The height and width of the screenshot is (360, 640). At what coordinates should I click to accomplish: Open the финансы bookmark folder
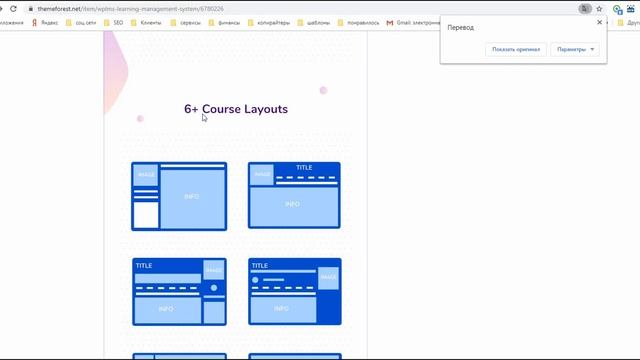click(224, 23)
